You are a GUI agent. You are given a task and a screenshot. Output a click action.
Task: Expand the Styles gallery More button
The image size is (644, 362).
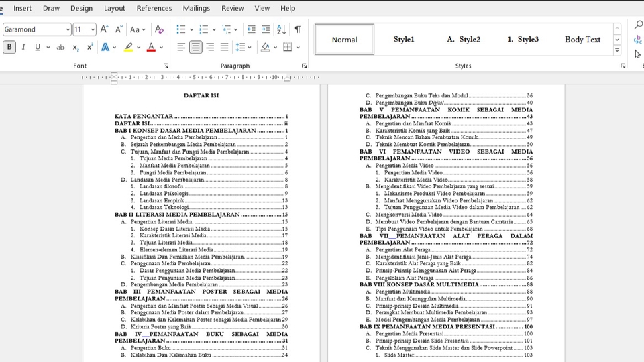tap(617, 50)
